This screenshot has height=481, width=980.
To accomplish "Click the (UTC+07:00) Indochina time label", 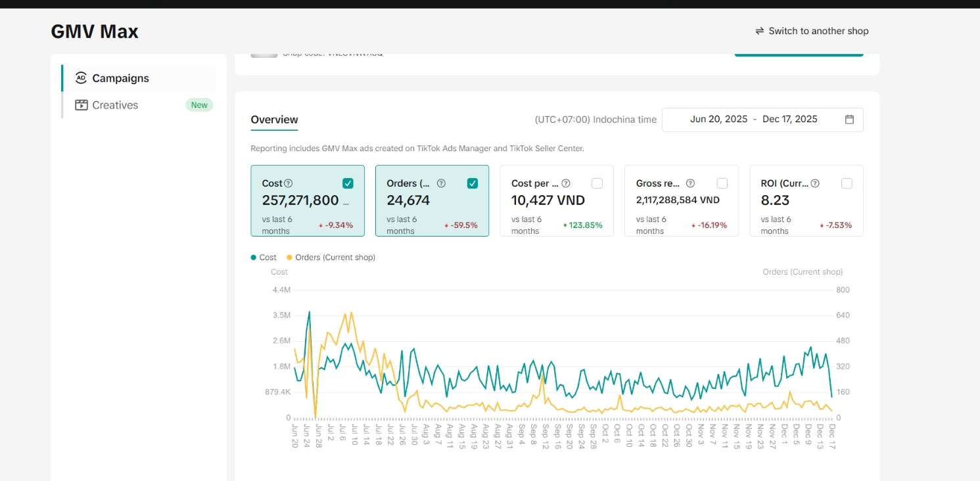I will click(x=595, y=120).
